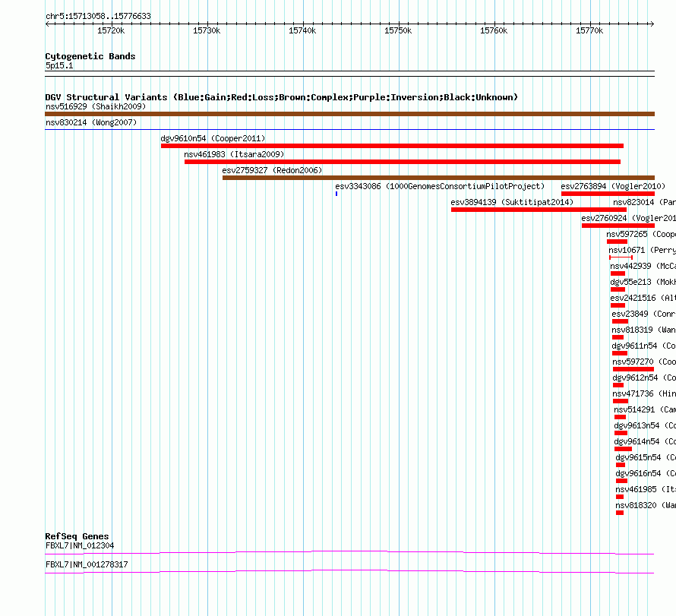
Task: Open variant nsv823014 label
Action: [644, 202]
